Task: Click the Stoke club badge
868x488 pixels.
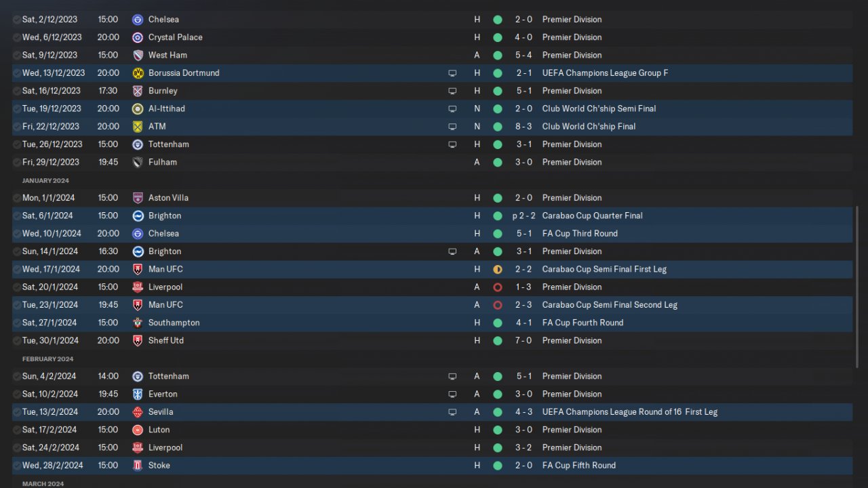Action: (x=138, y=466)
